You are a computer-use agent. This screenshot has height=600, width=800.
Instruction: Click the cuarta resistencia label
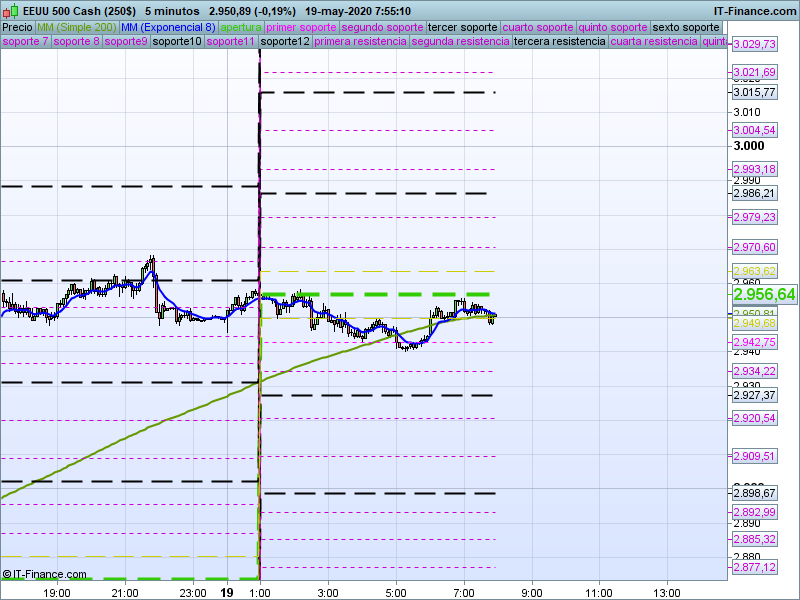(x=654, y=42)
